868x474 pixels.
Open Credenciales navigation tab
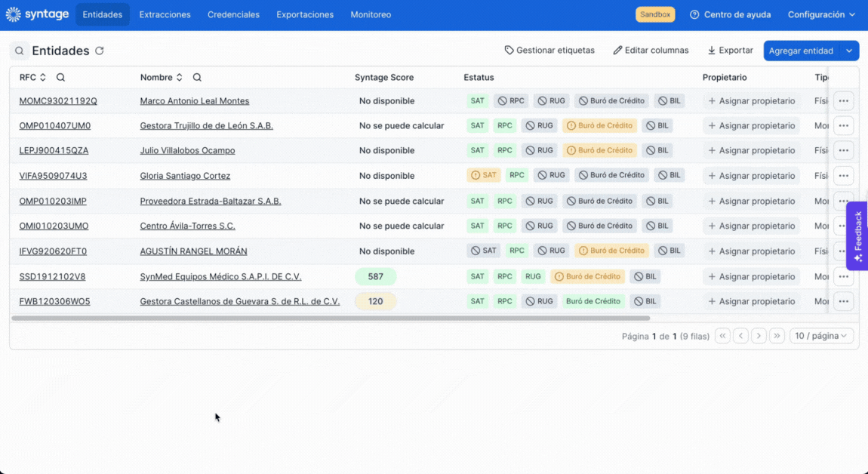pyautogui.click(x=234, y=14)
